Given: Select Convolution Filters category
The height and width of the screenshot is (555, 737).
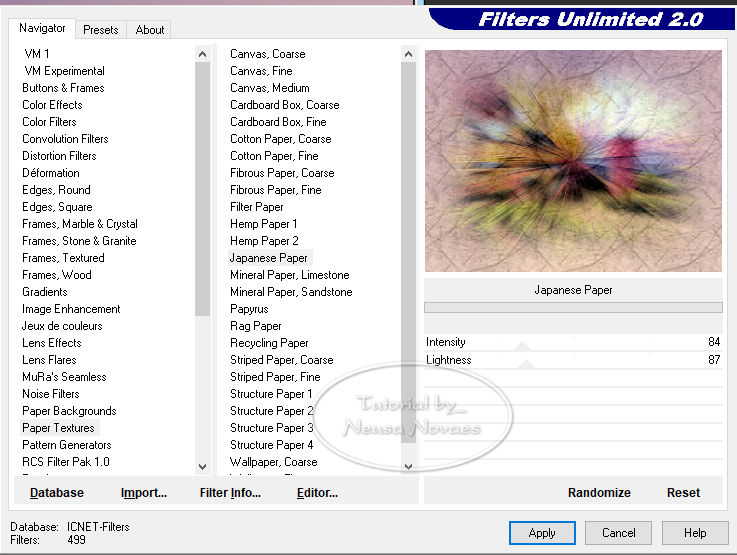Looking at the screenshot, I should pos(65,139).
